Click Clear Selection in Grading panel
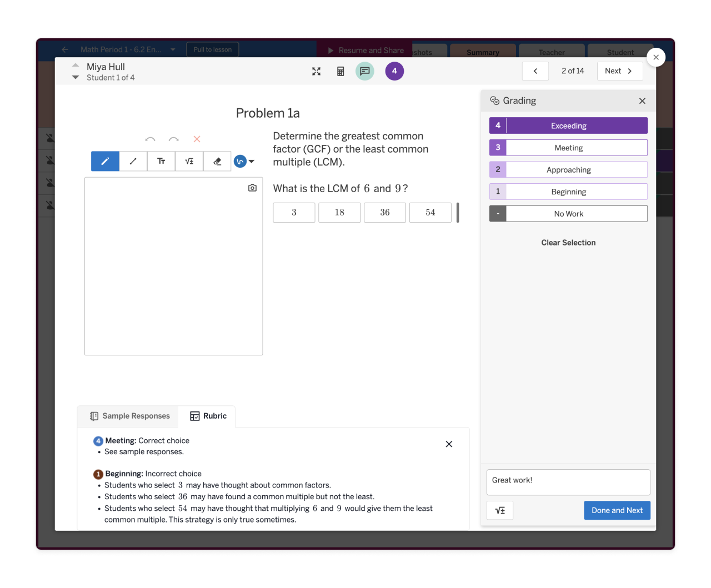 pos(568,243)
